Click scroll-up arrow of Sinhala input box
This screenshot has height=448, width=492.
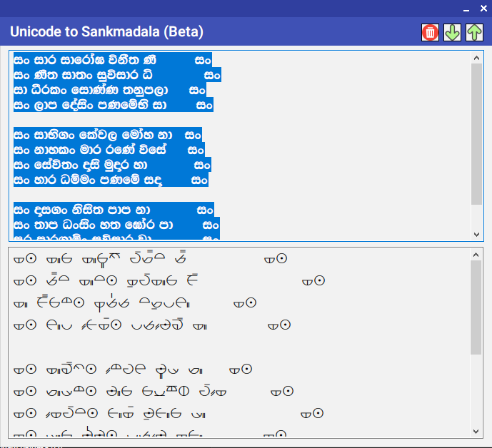476,58
